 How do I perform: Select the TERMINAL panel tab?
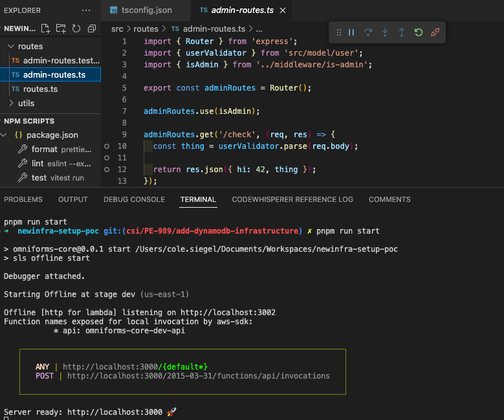pyautogui.click(x=198, y=199)
